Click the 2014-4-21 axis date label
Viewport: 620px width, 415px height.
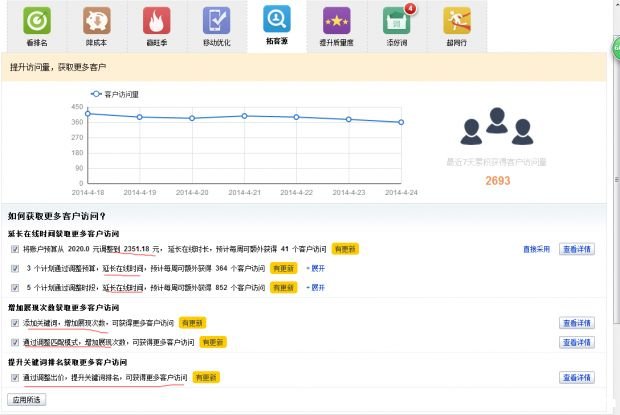click(x=244, y=192)
